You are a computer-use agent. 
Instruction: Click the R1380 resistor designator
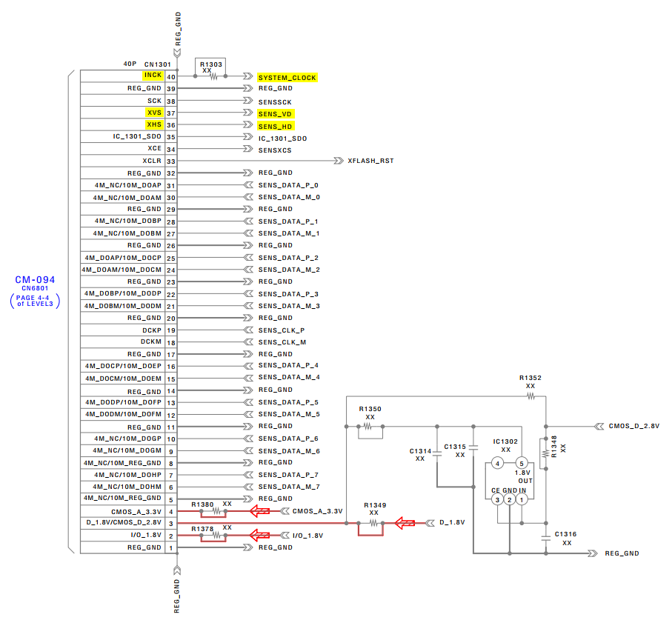tap(202, 504)
